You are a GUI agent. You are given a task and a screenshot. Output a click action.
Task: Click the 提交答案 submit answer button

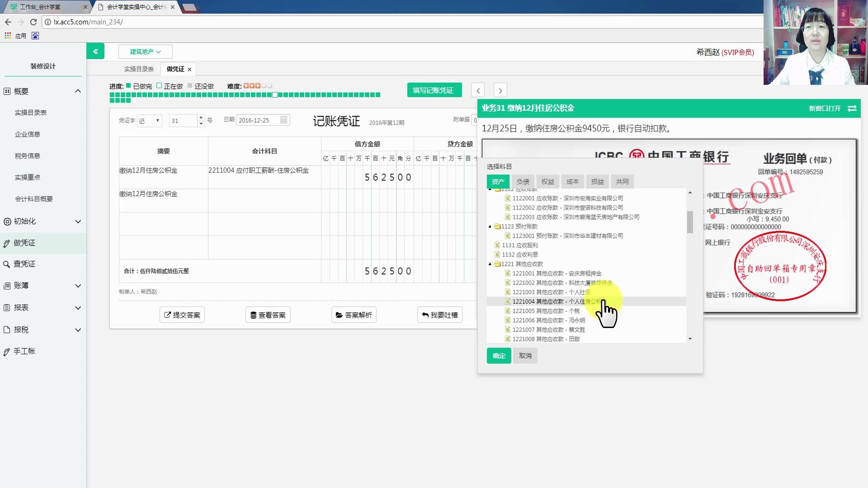click(182, 314)
